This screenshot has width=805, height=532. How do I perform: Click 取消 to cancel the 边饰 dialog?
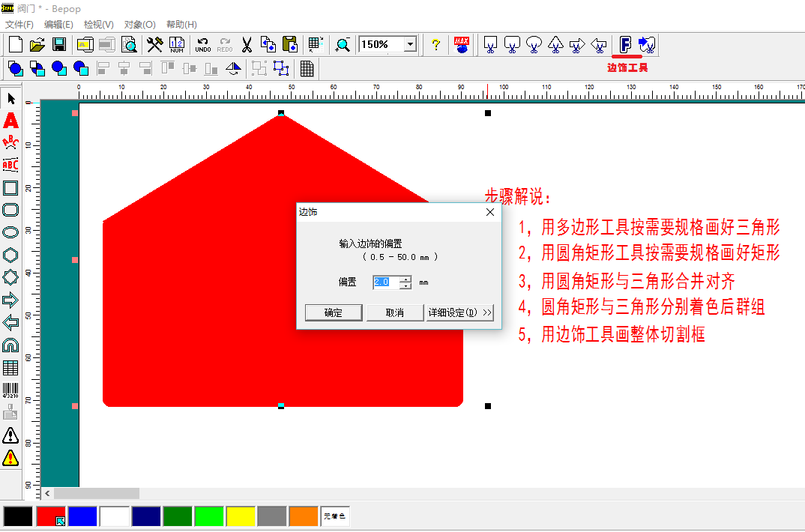395,312
